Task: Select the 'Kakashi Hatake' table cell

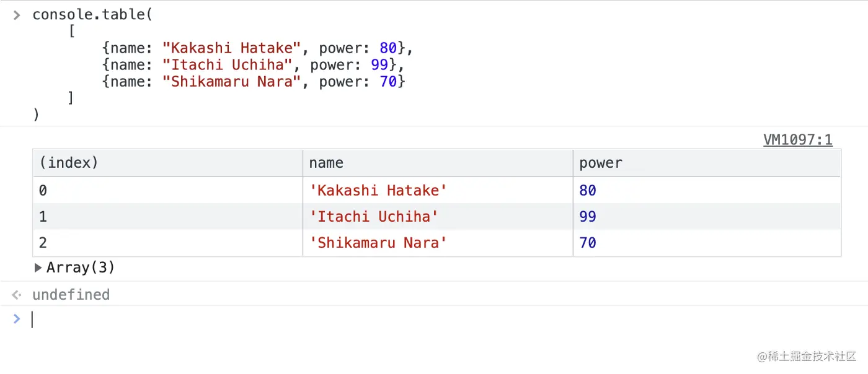Action: pyautogui.click(x=378, y=191)
